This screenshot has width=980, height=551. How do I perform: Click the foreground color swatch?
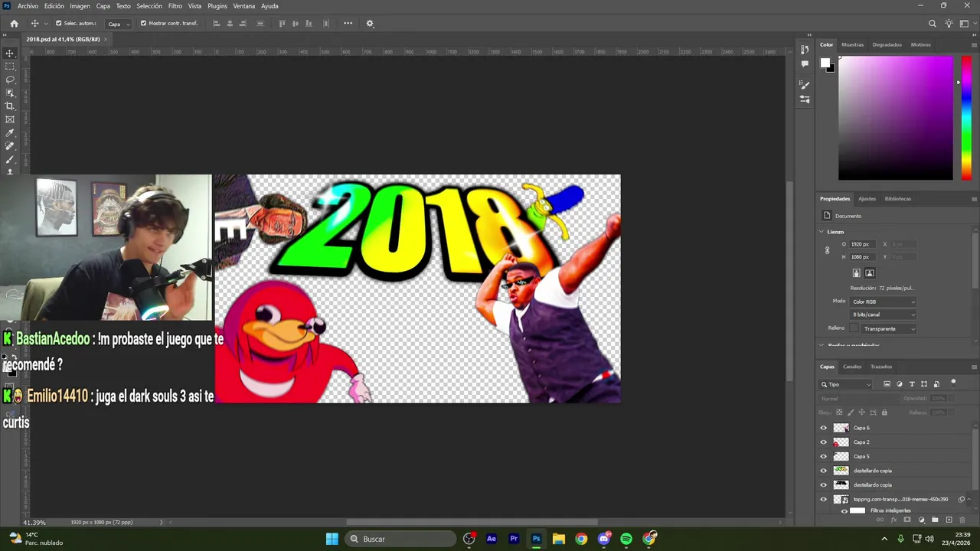point(825,63)
